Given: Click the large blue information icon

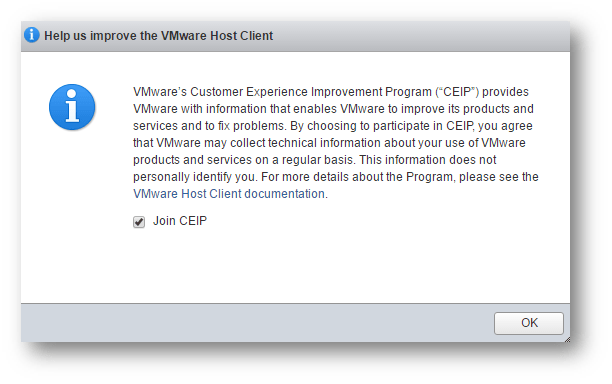Looking at the screenshot, I should tap(72, 107).
